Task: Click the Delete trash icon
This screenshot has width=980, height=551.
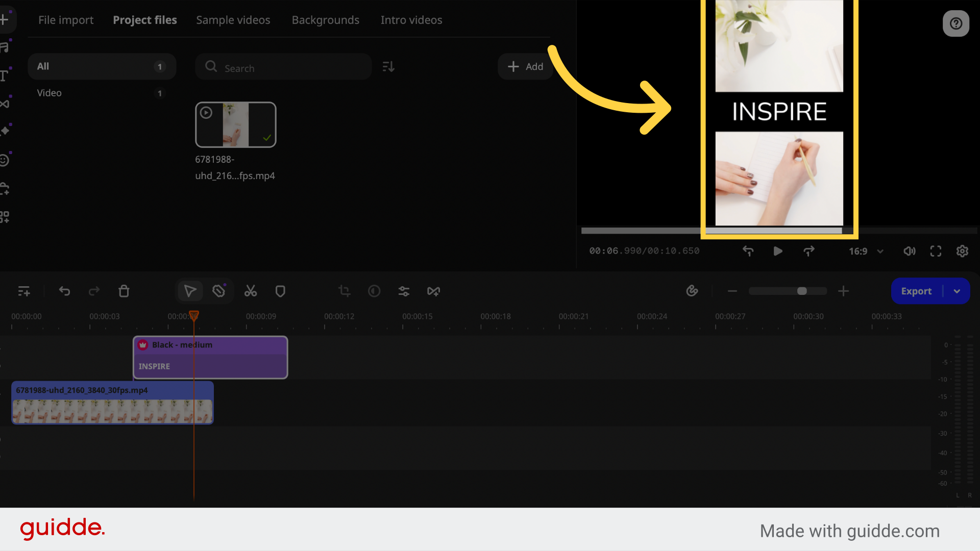Action: 124,291
